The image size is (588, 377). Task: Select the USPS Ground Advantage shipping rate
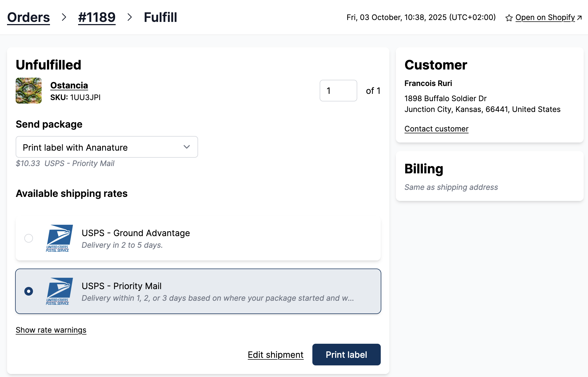point(29,238)
